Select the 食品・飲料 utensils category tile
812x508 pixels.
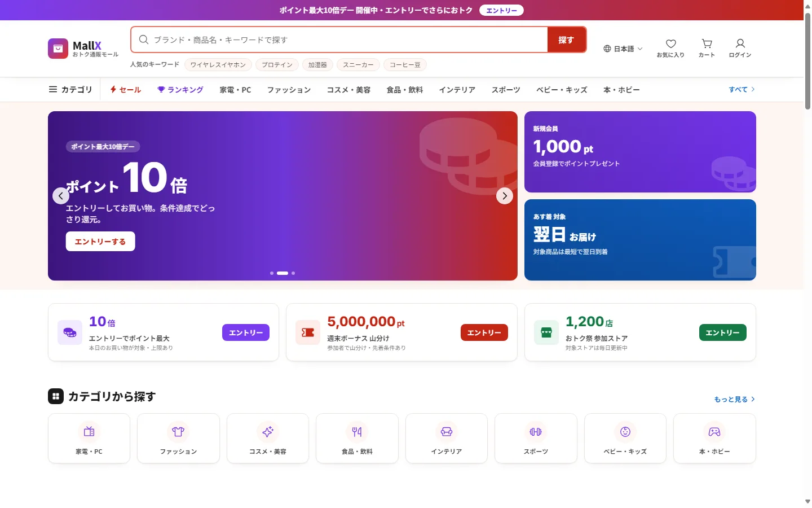[357, 439]
